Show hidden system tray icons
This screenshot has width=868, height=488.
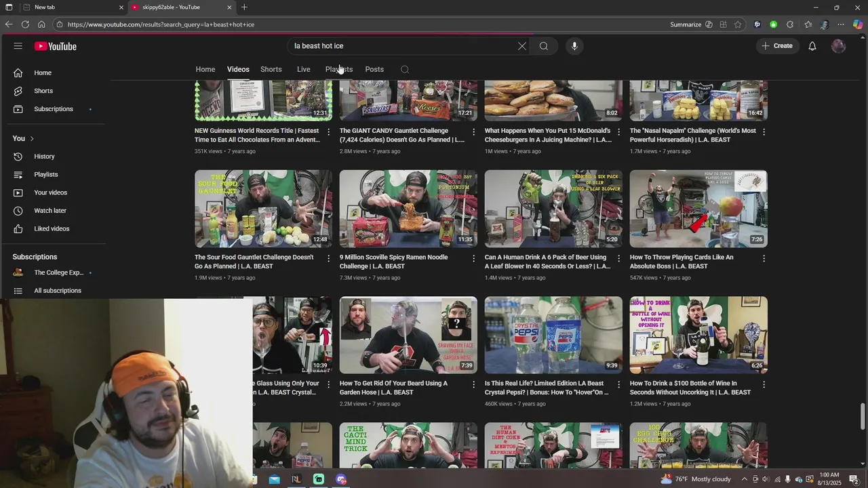click(744, 479)
